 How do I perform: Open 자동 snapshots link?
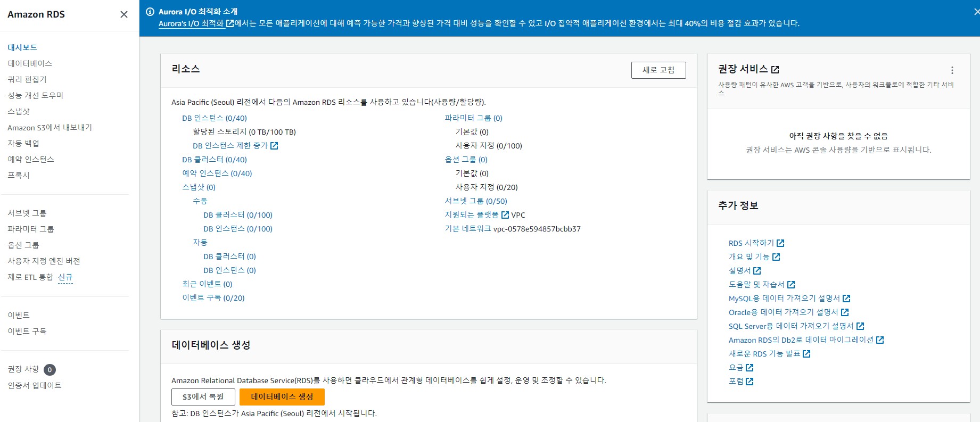tap(200, 243)
